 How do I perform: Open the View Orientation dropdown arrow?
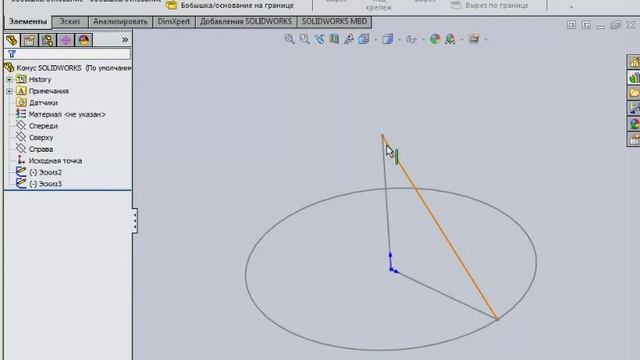pyautogui.click(x=376, y=40)
